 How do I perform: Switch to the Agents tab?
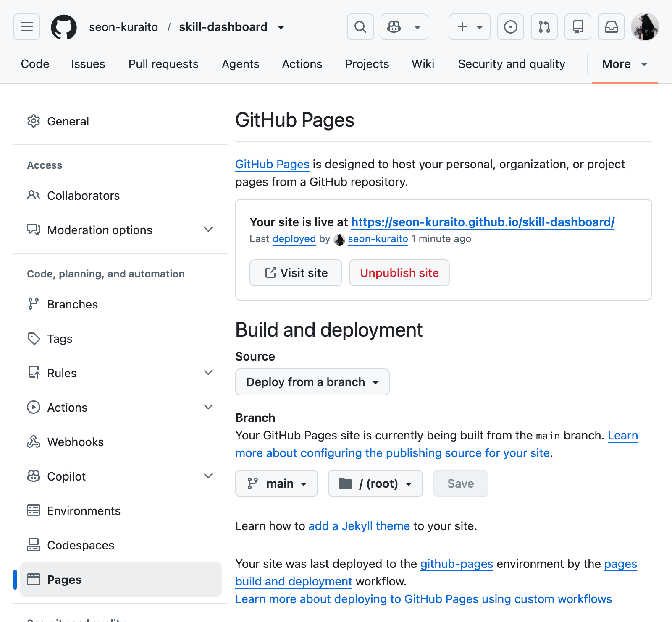click(x=241, y=64)
